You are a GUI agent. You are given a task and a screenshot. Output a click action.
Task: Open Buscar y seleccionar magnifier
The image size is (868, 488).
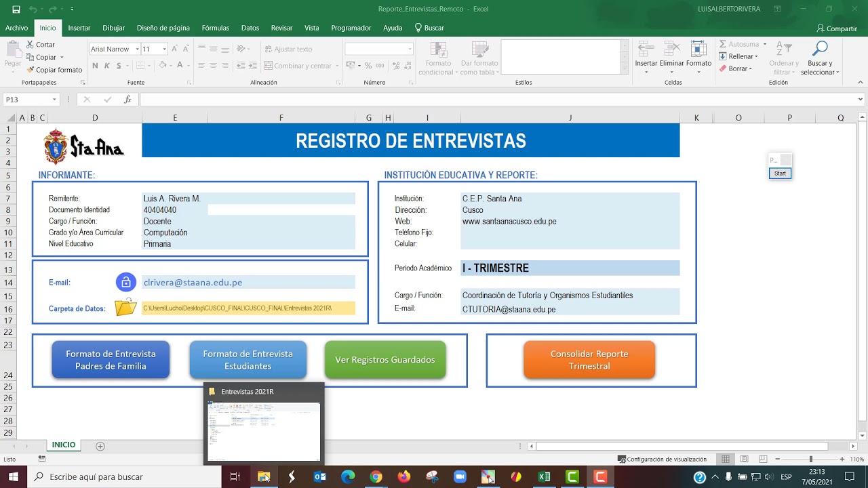(820, 58)
